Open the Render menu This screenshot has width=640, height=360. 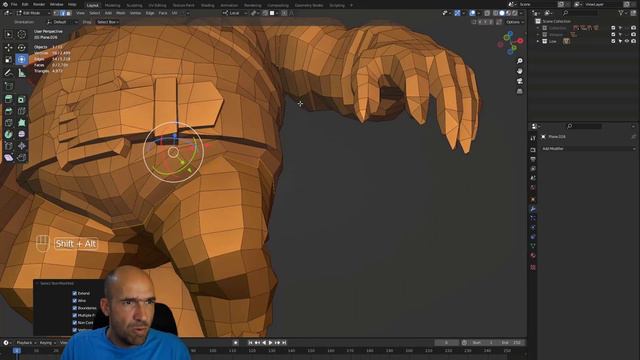39,4
